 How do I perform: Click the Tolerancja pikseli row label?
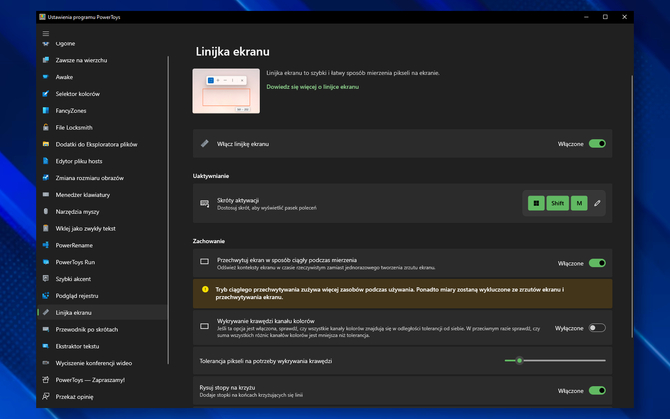(266, 361)
